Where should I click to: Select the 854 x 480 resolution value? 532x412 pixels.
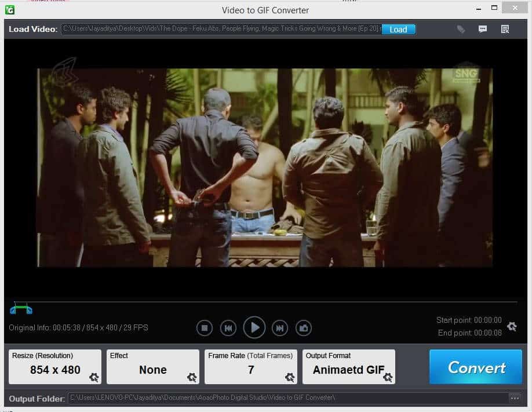(55, 370)
